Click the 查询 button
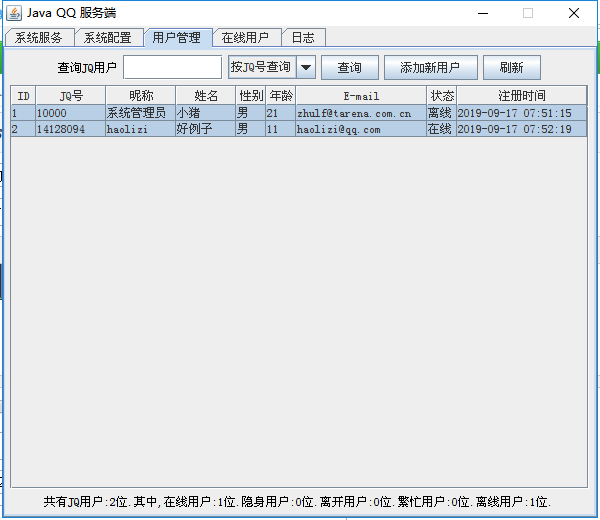600x520 pixels. [x=350, y=67]
